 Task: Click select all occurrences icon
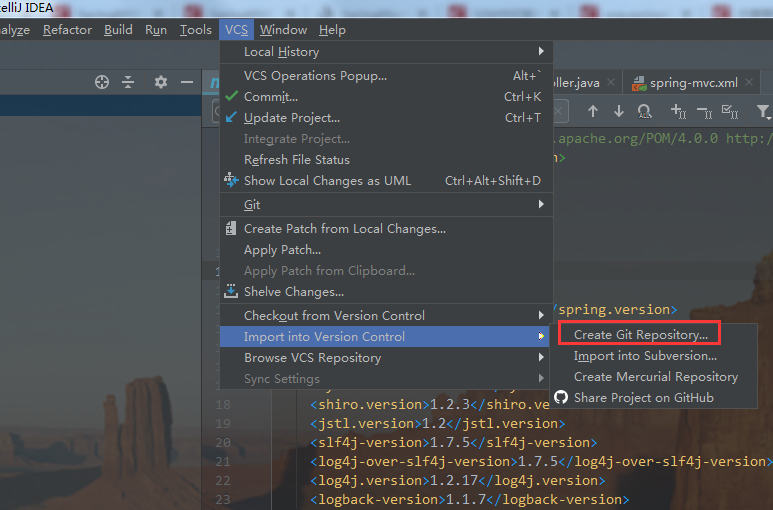coord(730,111)
